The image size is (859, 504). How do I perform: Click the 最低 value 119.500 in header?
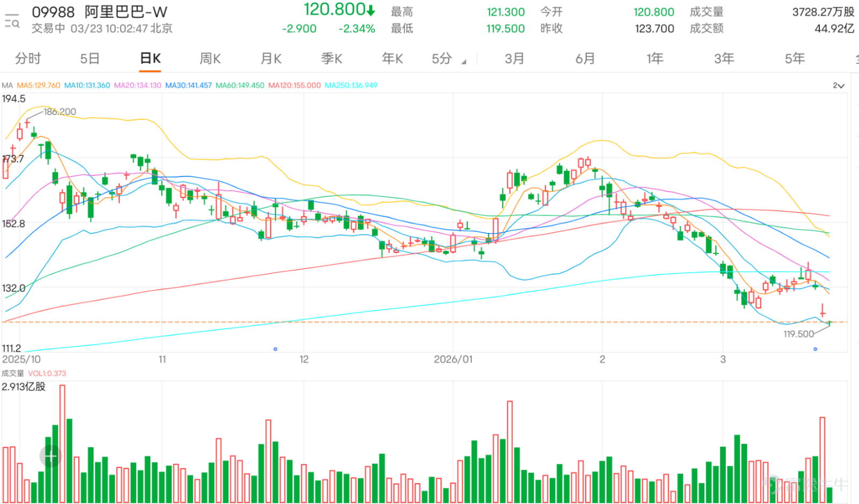pyautogui.click(x=506, y=29)
